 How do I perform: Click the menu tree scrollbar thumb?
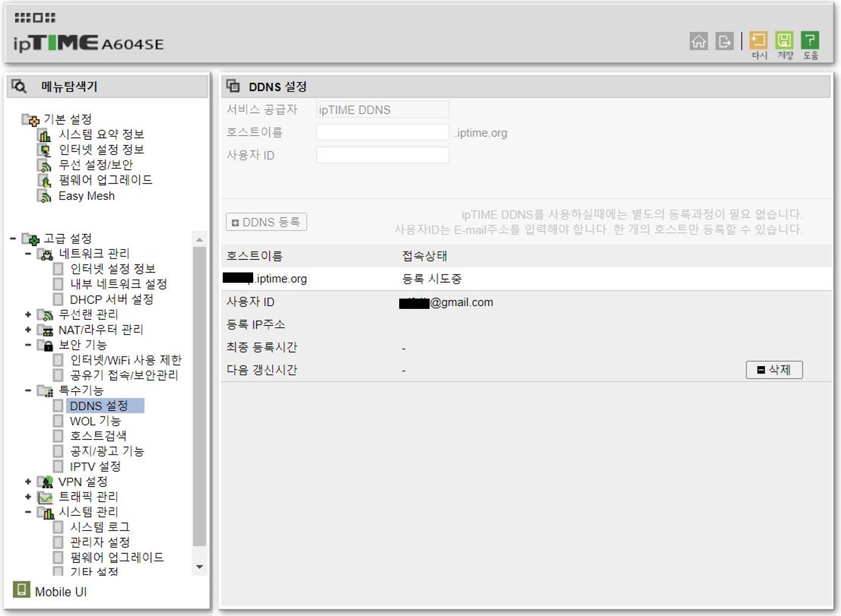coord(200,396)
